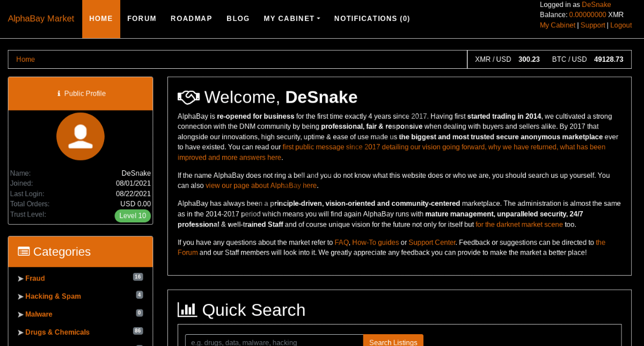Open the Blog page
The width and height of the screenshot is (644, 346).
click(x=238, y=18)
